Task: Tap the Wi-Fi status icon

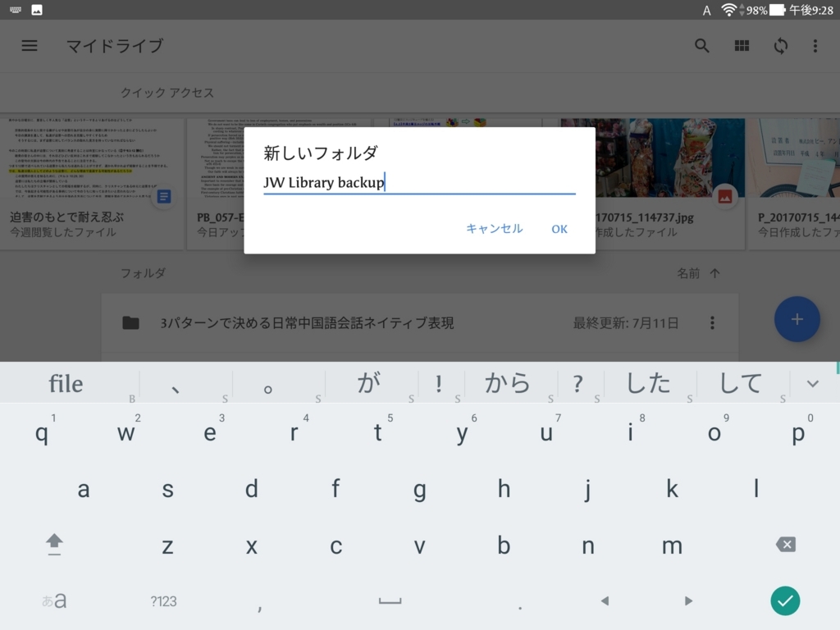Action: tap(728, 10)
